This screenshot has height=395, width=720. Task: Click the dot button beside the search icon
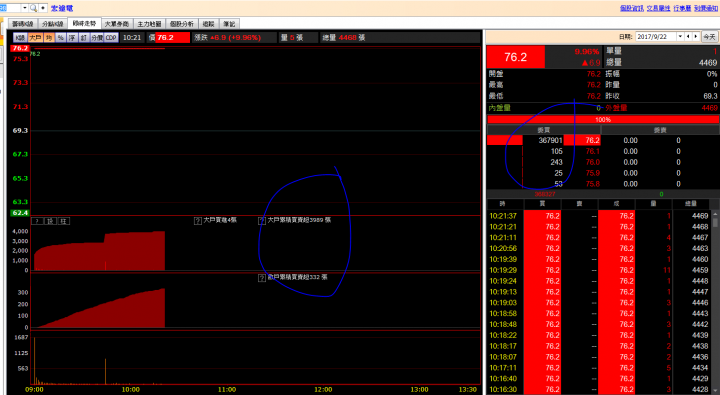pos(43,8)
